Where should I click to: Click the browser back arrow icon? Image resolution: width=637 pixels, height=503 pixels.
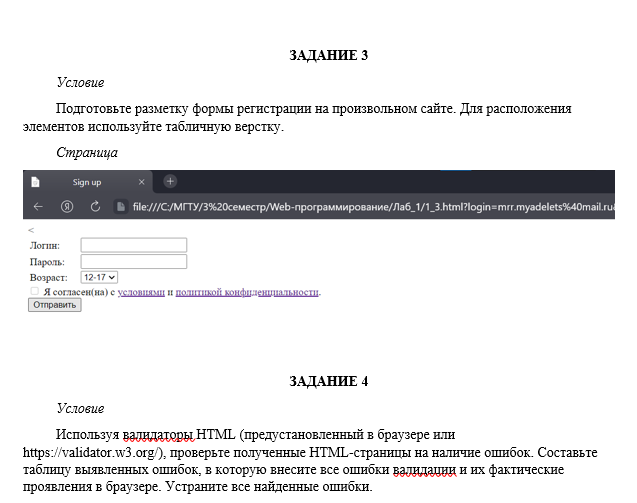click(x=38, y=207)
